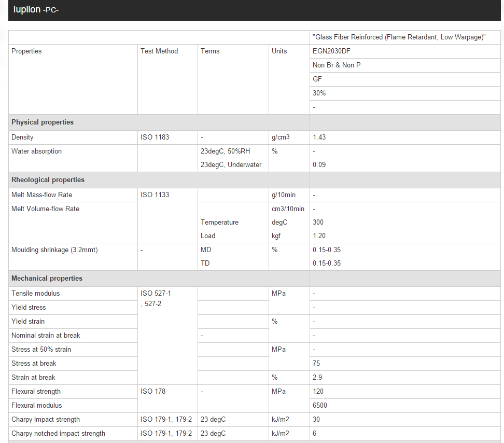Click the ISO 1183 test method cell
504x443 pixels.
pyautogui.click(x=155, y=137)
